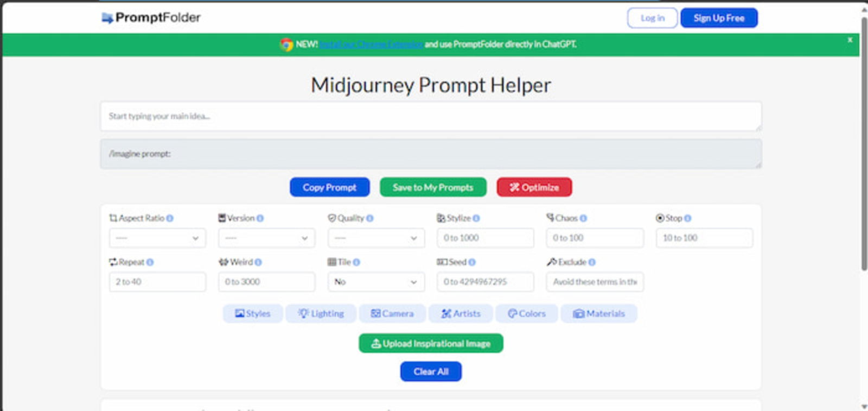This screenshot has width=868, height=411.
Task: Click the /imagine prompt output field
Action: pos(431,154)
